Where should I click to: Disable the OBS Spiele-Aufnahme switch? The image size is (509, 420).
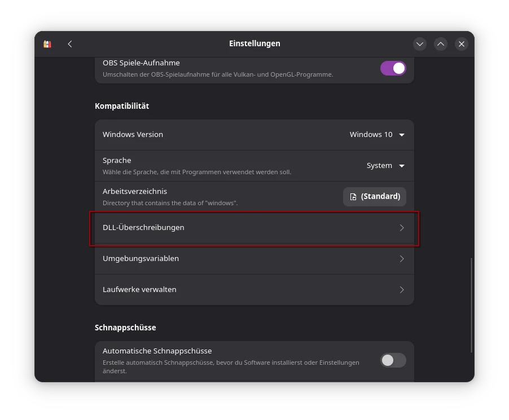[393, 68]
